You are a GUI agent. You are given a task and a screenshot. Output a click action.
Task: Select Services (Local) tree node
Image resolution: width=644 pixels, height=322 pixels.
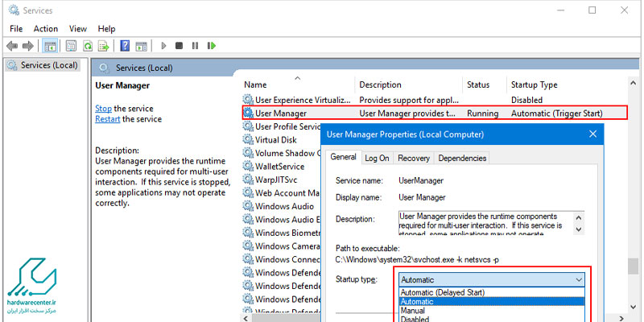pyautogui.click(x=43, y=65)
